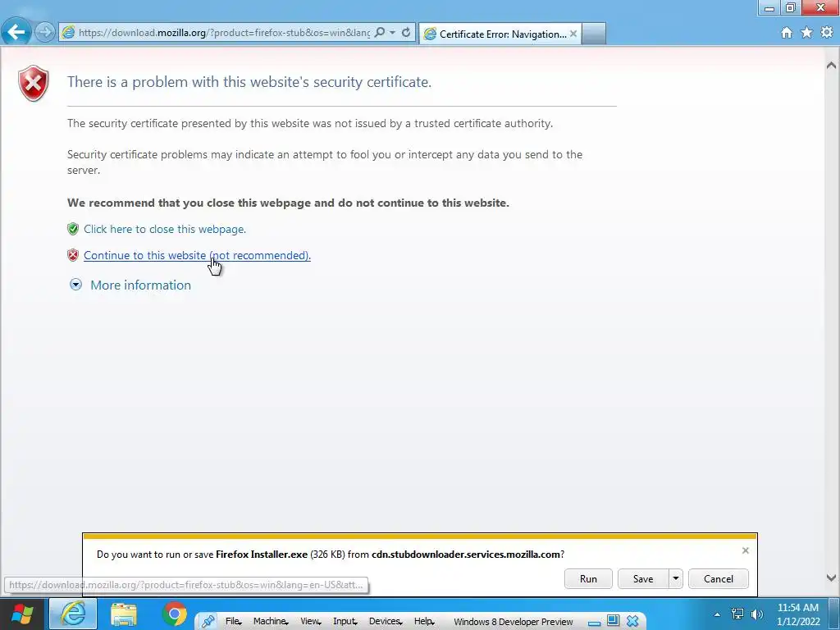
Task: Click the VirtualBox pin icon on mini toolbar
Action: click(x=208, y=622)
